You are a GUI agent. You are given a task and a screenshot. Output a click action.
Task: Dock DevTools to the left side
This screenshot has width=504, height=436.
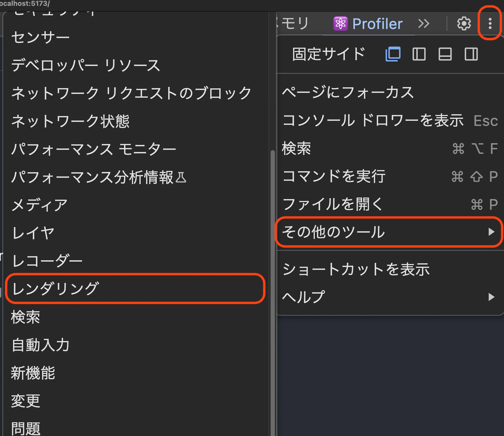click(x=419, y=54)
